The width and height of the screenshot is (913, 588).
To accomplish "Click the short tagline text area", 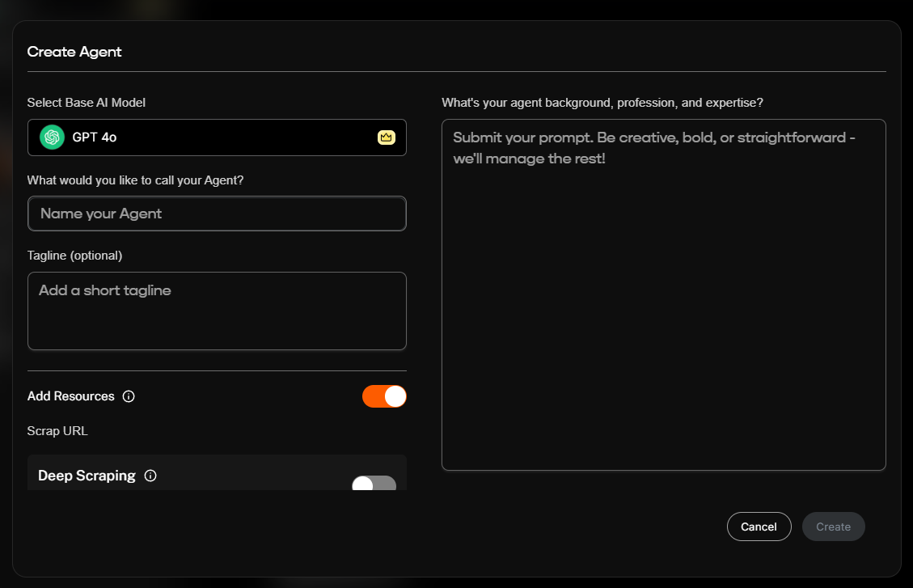I will (x=217, y=311).
